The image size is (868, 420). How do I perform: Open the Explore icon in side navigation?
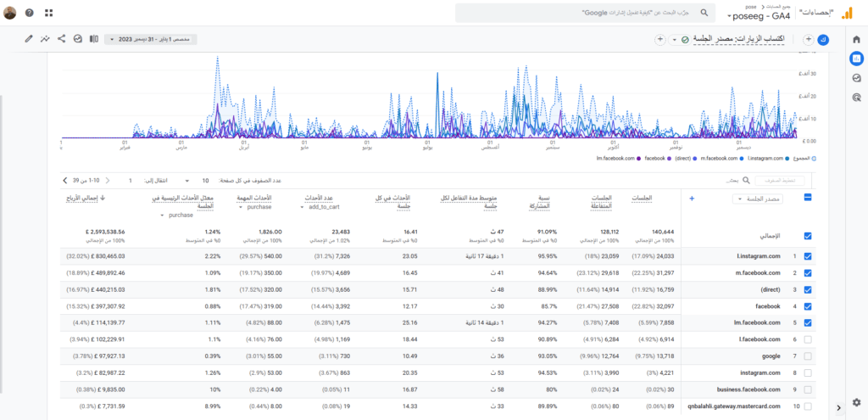(x=856, y=78)
